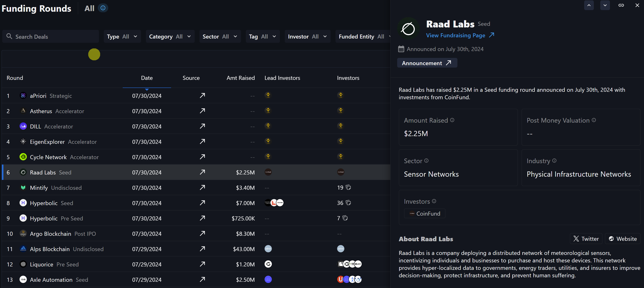Click the Round column header
Viewport: 644px width, 288px height.
[15, 78]
